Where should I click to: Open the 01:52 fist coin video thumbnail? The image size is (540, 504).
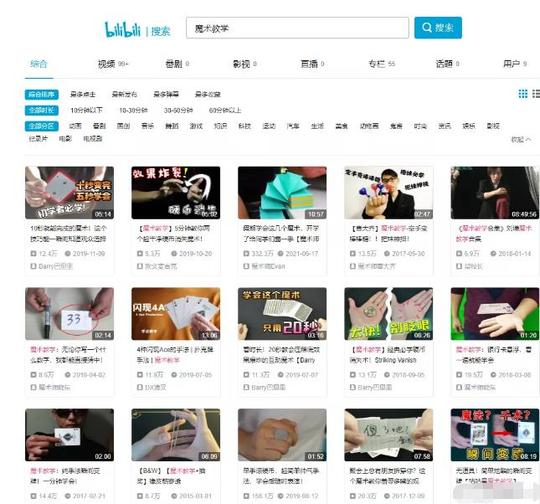[x=282, y=435]
